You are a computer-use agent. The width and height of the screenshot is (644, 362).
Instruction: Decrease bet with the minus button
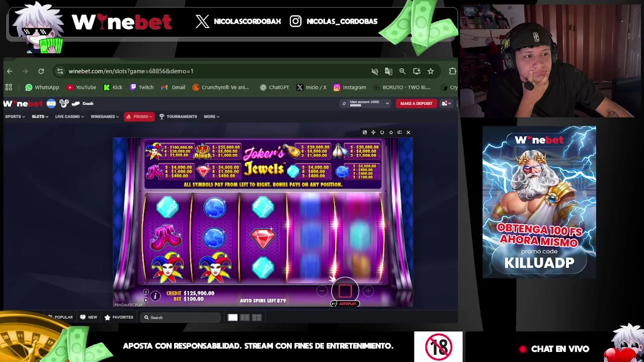(x=322, y=291)
